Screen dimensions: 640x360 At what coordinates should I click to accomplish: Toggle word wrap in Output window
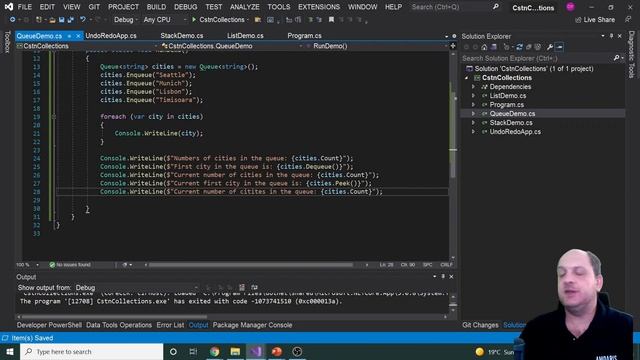(254, 287)
